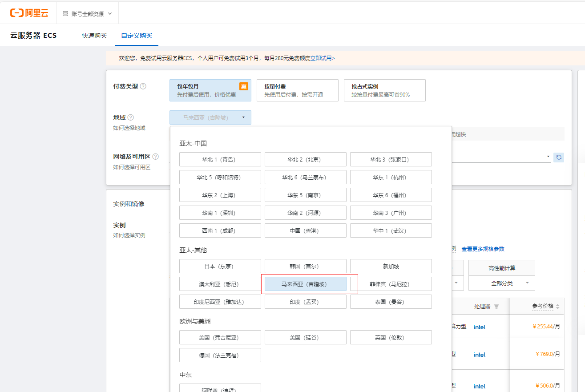
Task: Choose region 华东 5（南京）
Action: coord(306,195)
